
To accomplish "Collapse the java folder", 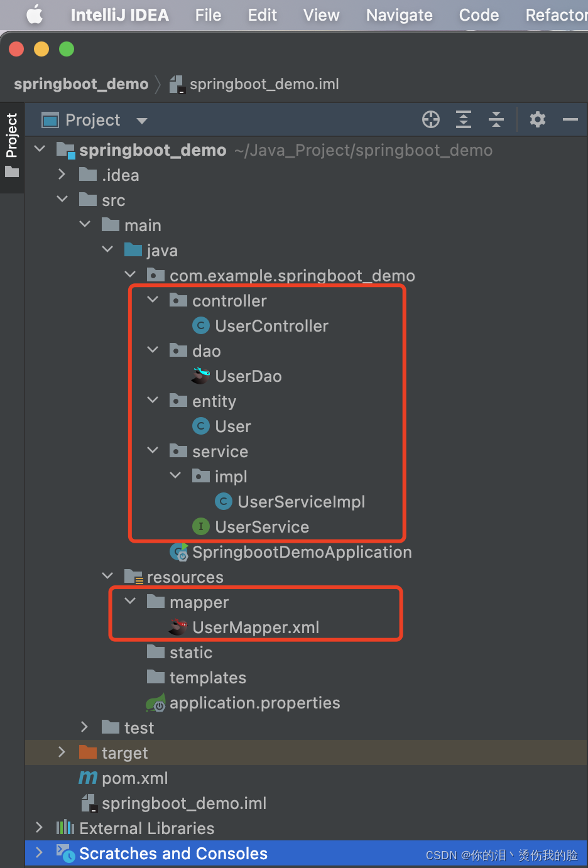I will point(107,249).
